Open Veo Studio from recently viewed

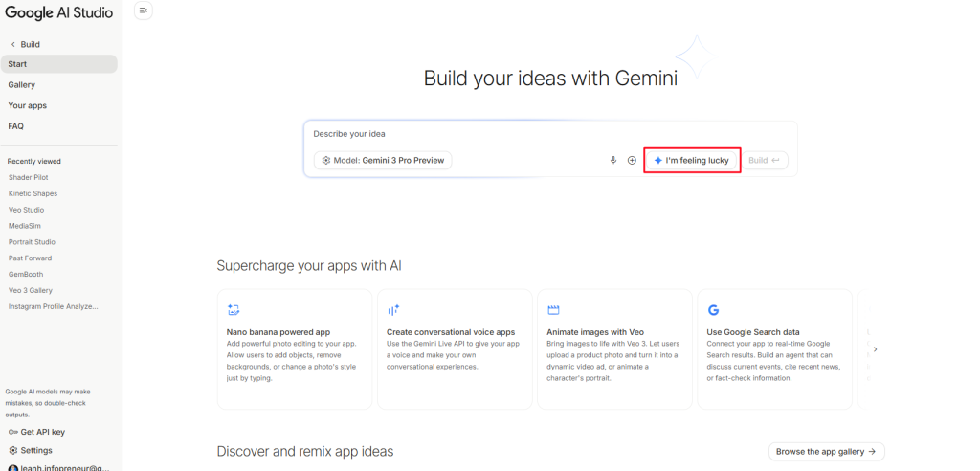(x=26, y=210)
